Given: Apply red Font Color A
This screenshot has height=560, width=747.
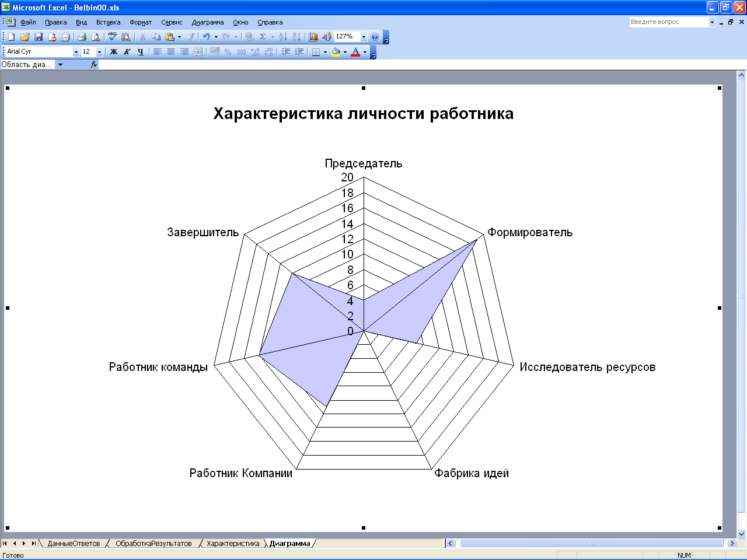Looking at the screenshot, I should [355, 52].
